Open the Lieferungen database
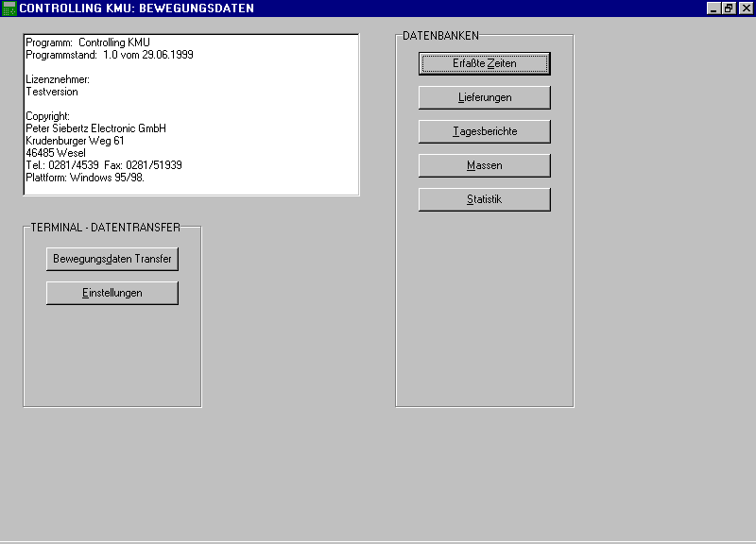756x544 pixels. (x=484, y=97)
